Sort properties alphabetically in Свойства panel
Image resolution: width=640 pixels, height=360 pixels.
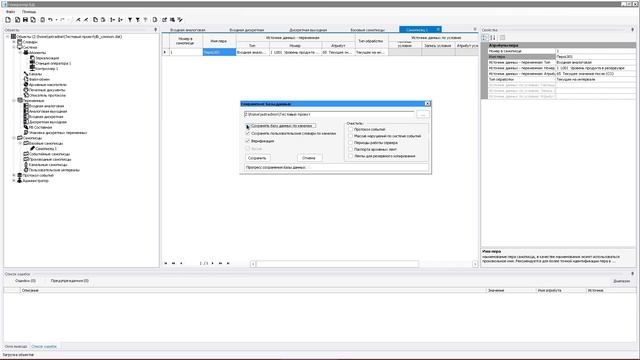pos(493,38)
